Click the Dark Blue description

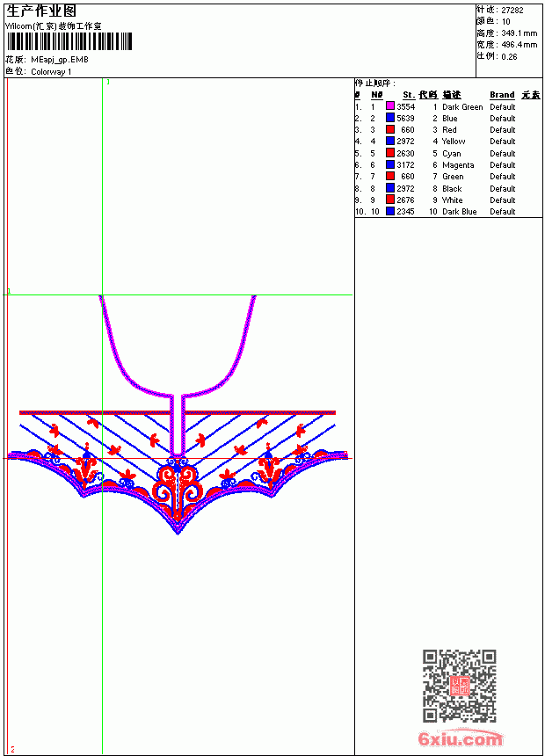tap(459, 212)
